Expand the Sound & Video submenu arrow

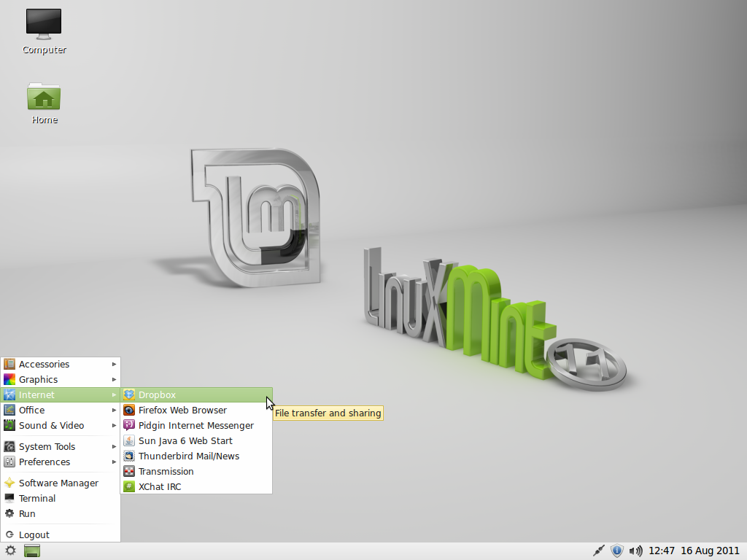coord(115,425)
